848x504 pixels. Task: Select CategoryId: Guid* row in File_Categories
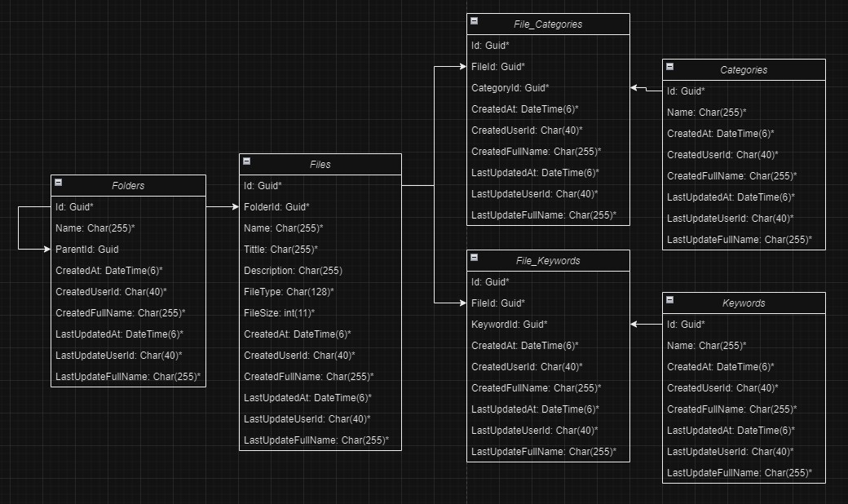click(x=548, y=87)
